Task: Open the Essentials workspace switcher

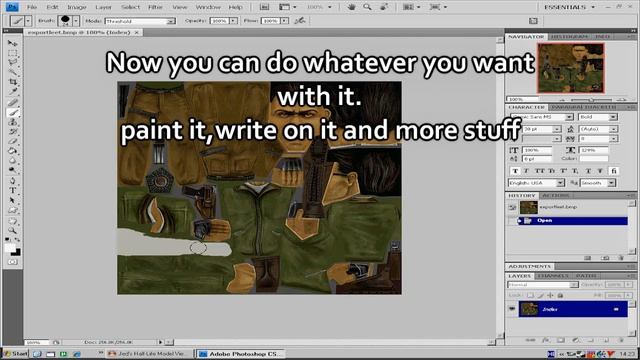Action: point(569,7)
